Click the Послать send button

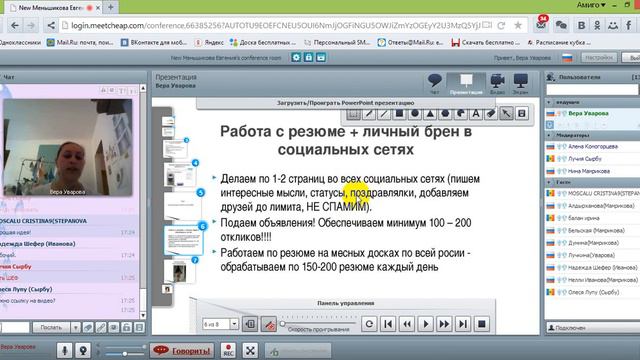[x=51, y=327]
